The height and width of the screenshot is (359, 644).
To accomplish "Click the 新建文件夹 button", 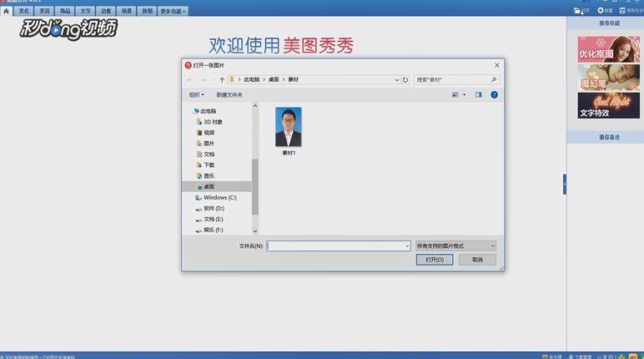I will [229, 95].
